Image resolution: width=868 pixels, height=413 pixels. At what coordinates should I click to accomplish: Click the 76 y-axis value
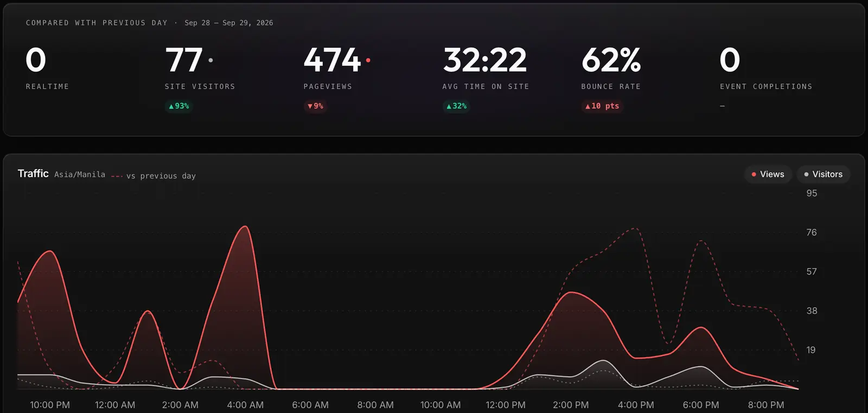point(812,232)
